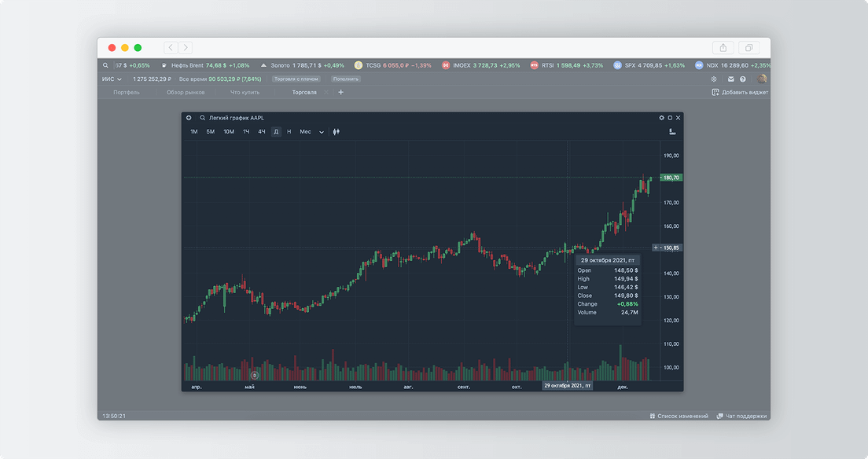Open the IMOEX index logo

(446, 65)
